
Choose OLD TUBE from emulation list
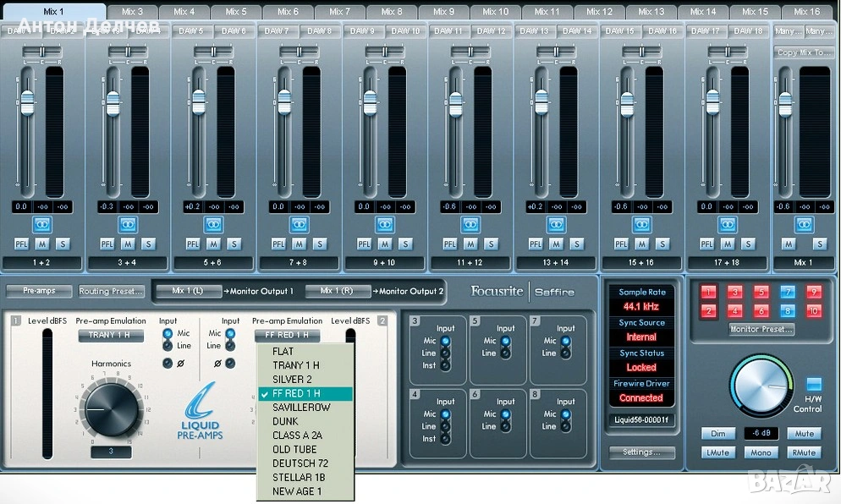(294, 449)
